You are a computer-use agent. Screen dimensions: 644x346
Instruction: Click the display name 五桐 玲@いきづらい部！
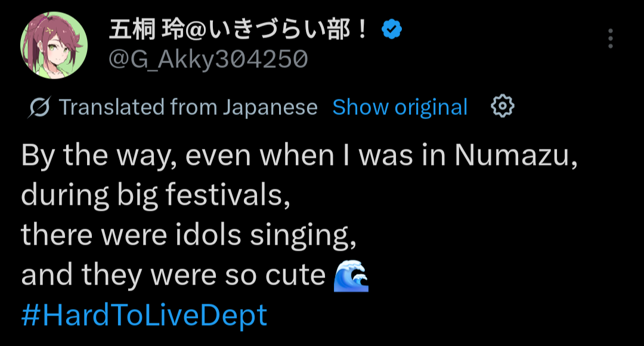239,30
